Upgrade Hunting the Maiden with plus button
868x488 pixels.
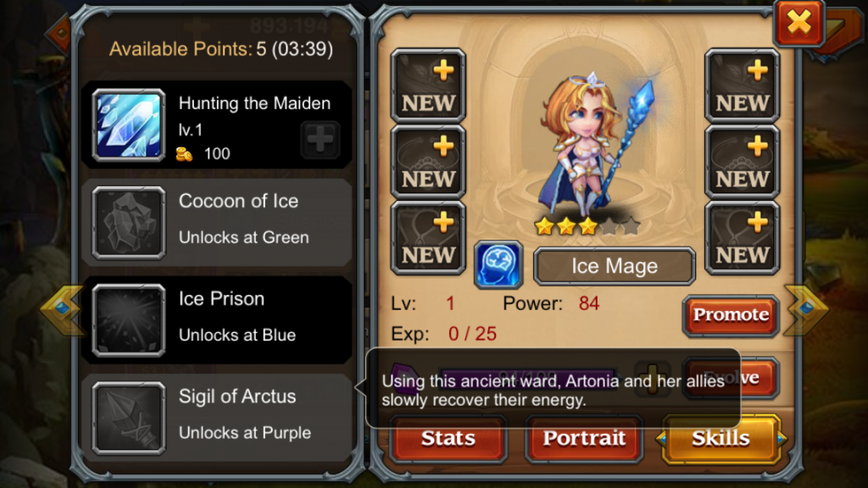(x=320, y=139)
